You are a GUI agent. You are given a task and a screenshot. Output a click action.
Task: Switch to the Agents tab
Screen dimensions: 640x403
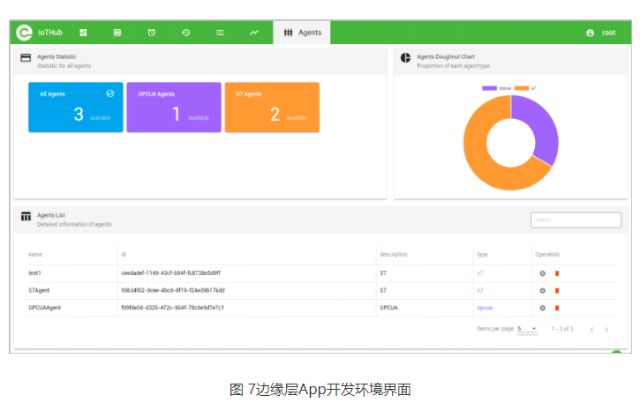[302, 33]
